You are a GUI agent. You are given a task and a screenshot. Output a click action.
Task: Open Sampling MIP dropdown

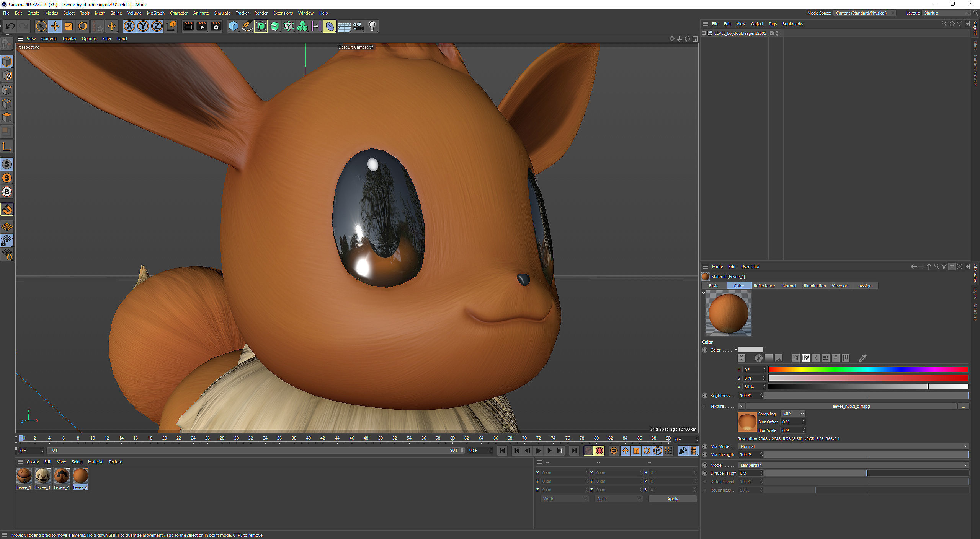point(793,414)
